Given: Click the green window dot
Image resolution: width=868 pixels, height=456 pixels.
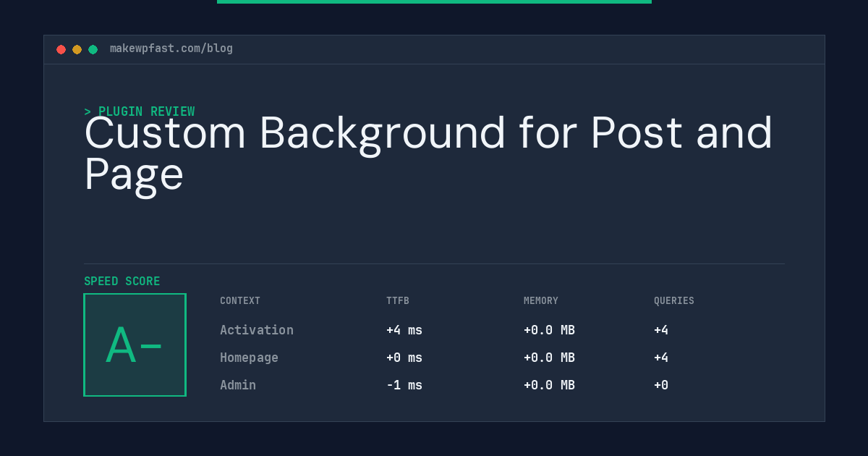Looking at the screenshot, I should [93, 49].
